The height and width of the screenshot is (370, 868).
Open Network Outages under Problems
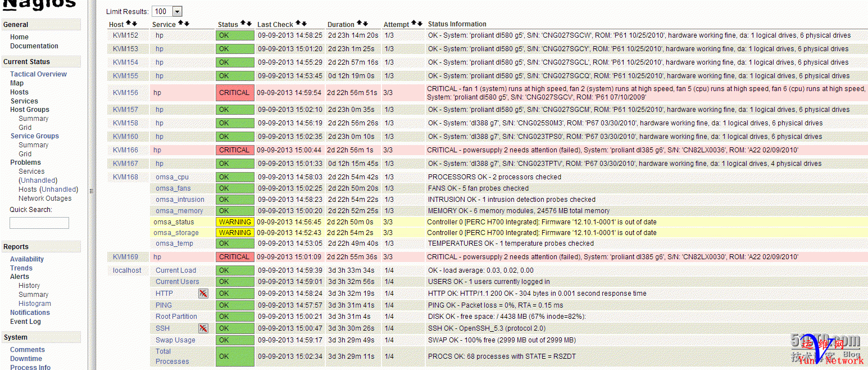click(x=45, y=198)
